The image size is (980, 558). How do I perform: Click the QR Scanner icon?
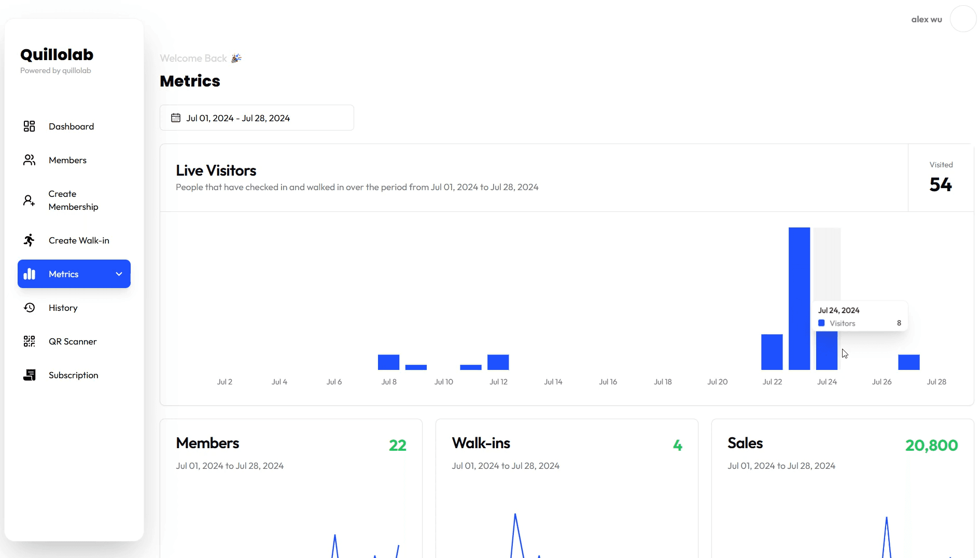(30, 341)
